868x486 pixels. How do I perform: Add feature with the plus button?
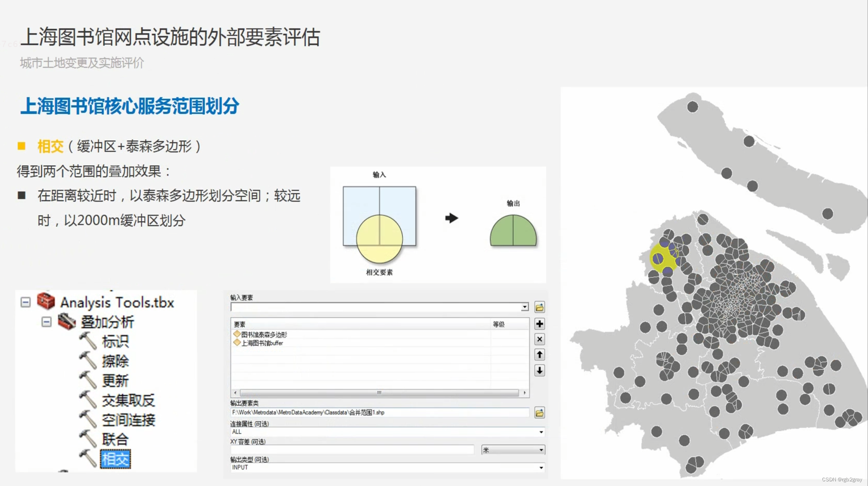pyautogui.click(x=539, y=324)
